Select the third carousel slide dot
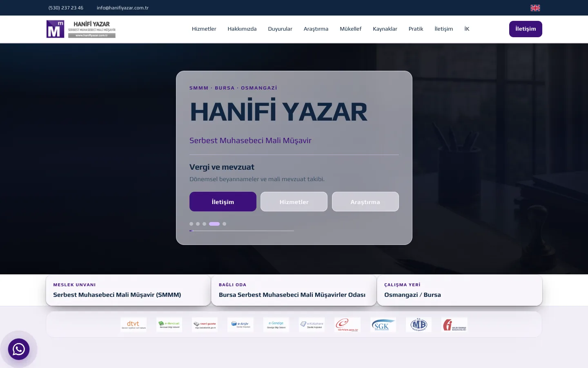The width and height of the screenshot is (588, 368). tap(204, 224)
